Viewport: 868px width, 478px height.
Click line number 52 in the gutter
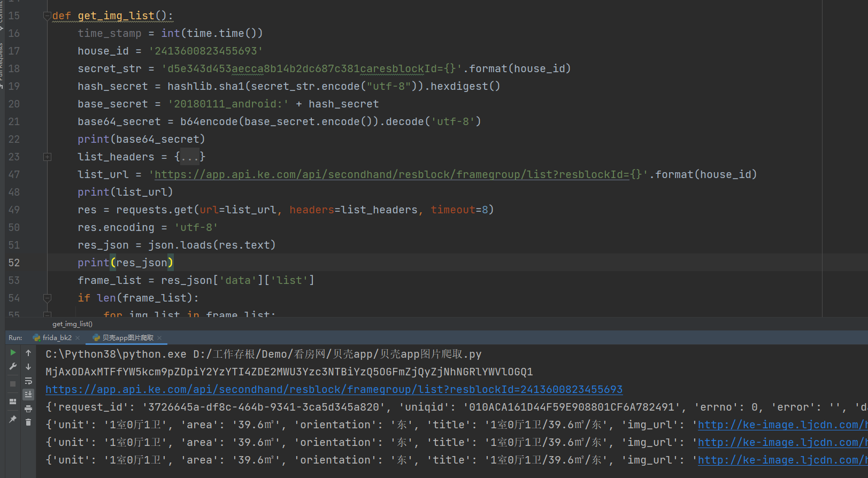pyautogui.click(x=14, y=263)
